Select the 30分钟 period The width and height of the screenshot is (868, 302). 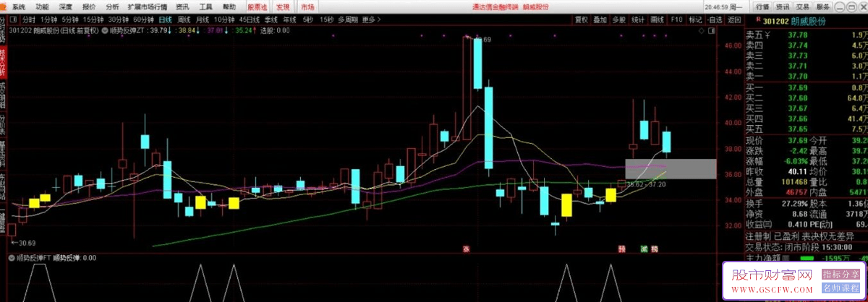point(119,20)
